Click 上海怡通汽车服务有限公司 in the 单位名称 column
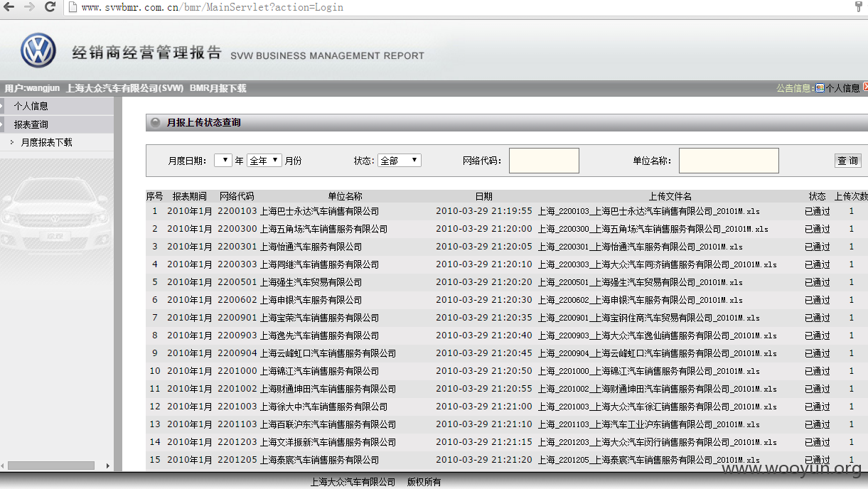The image size is (868, 489). click(311, 247)
